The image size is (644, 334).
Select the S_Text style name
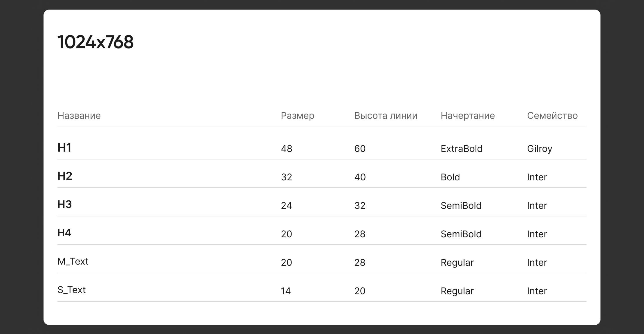point(71,290)
